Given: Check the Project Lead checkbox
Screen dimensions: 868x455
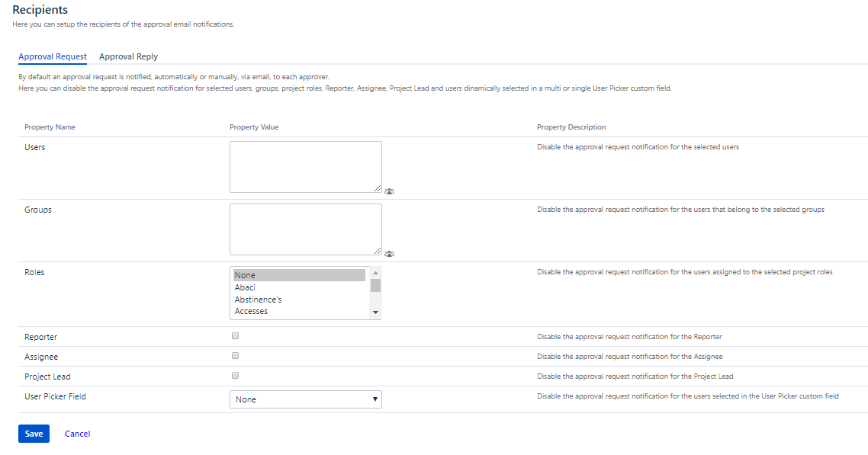Looking at the screenshot, I should [235, 376].
